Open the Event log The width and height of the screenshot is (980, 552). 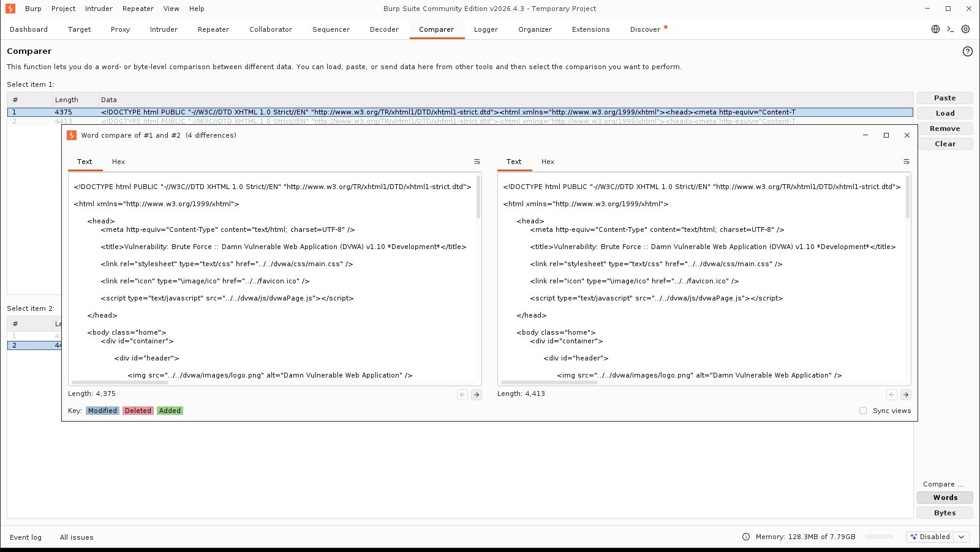26,537
